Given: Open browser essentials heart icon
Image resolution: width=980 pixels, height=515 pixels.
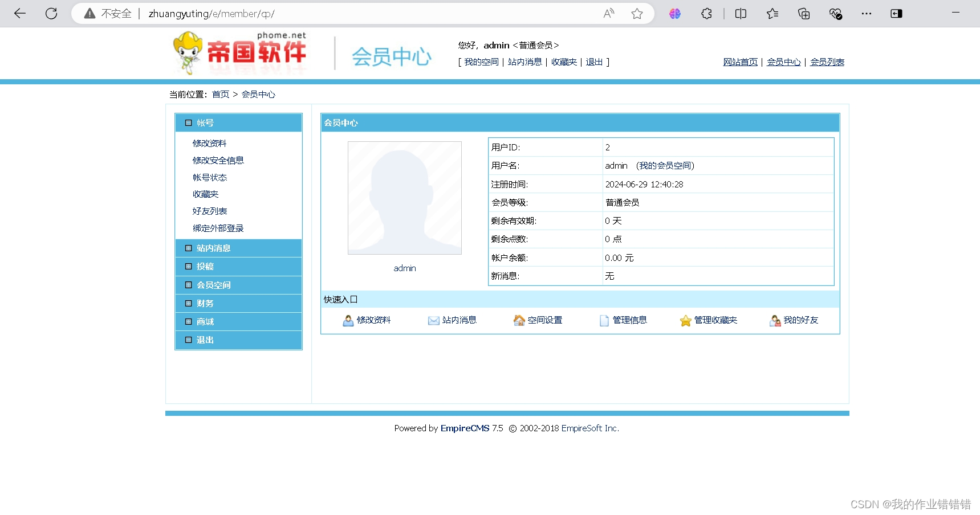Looking at the screenshot, I should 835,14.
